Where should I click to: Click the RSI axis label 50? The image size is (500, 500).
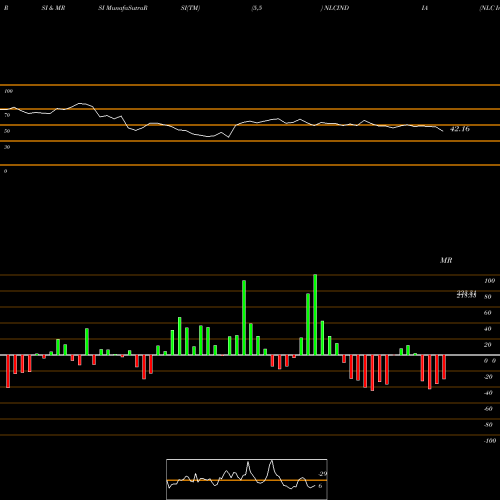tap(7, 131)
